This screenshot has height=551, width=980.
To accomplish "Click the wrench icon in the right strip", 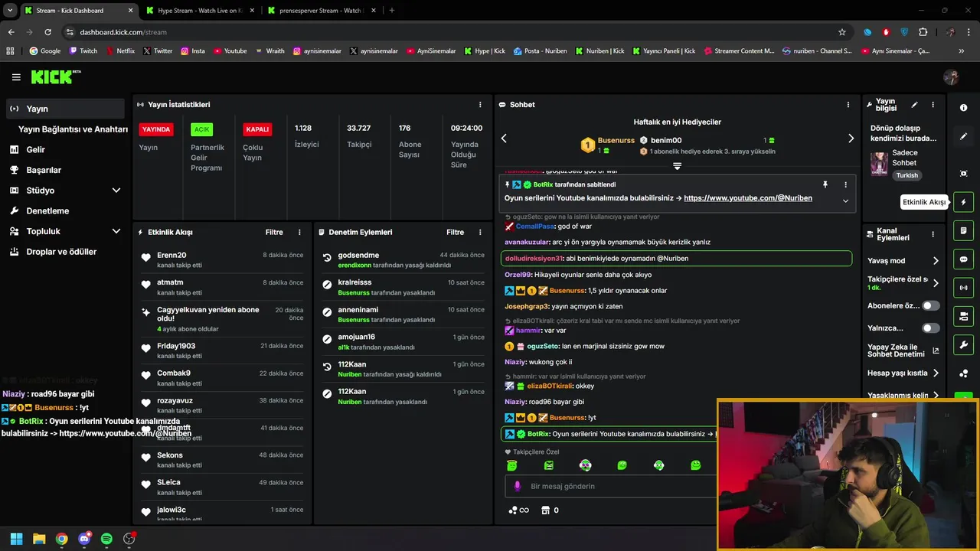I will pos(963,344).
